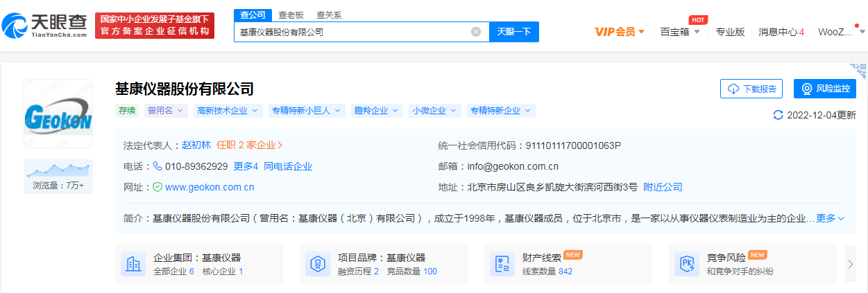Open 同电话企业 link
Viewport: 868px width, 293px height.
click(x=288, y=166)
